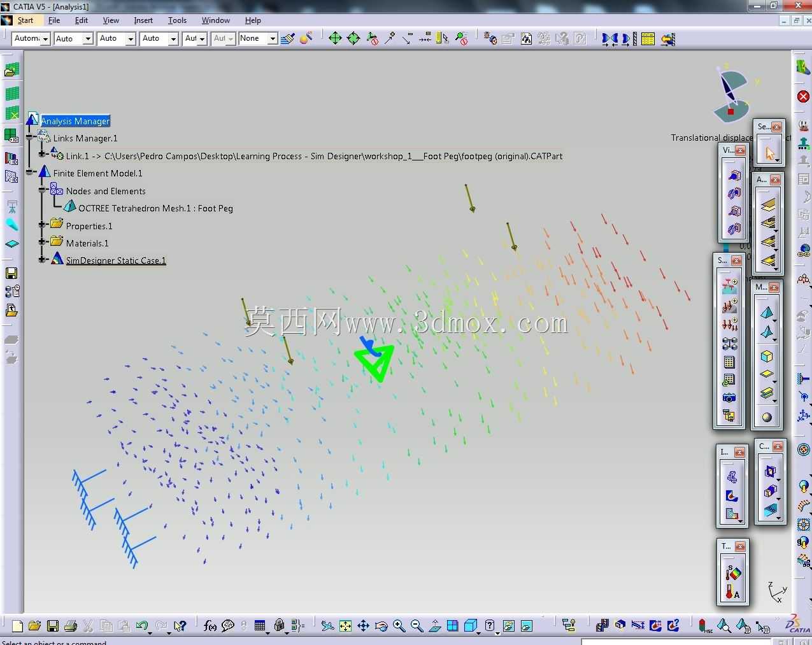
Task: Close the Se... floating palette
Action: [776, 127]
